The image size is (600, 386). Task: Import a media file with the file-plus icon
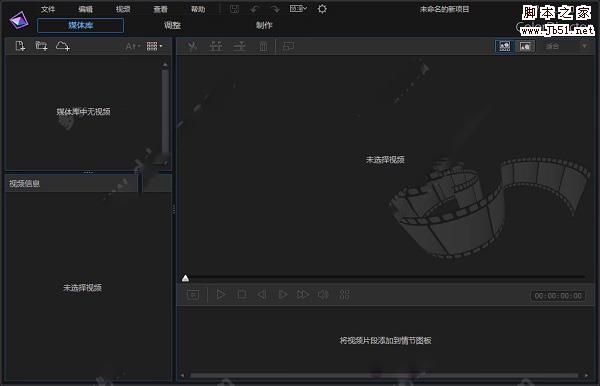click(20, 46)
